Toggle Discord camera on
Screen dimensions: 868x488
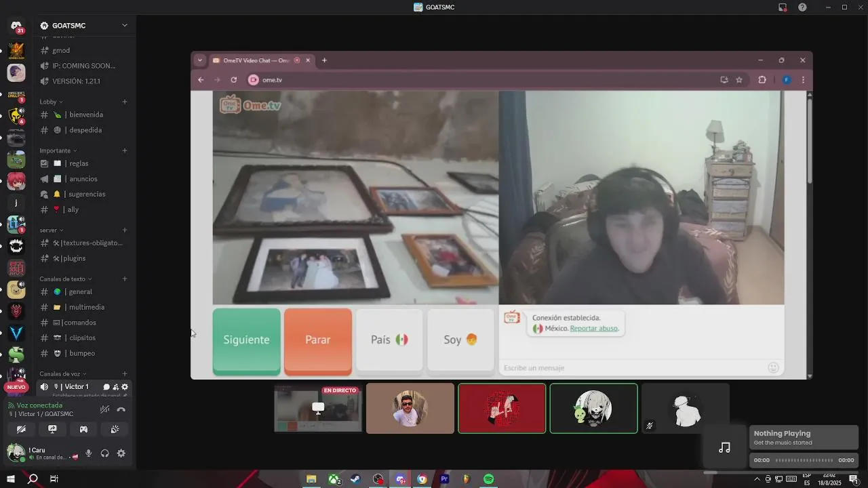(21, 429)
